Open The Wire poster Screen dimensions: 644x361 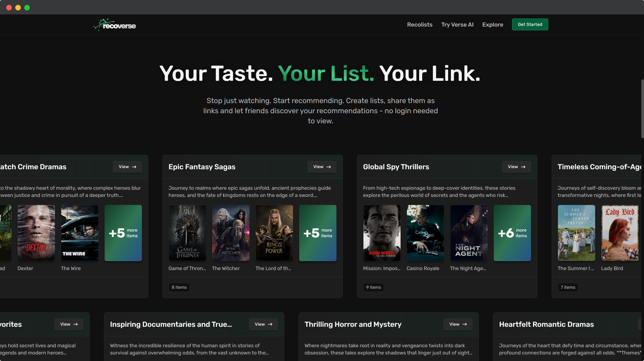pos(80,233)
